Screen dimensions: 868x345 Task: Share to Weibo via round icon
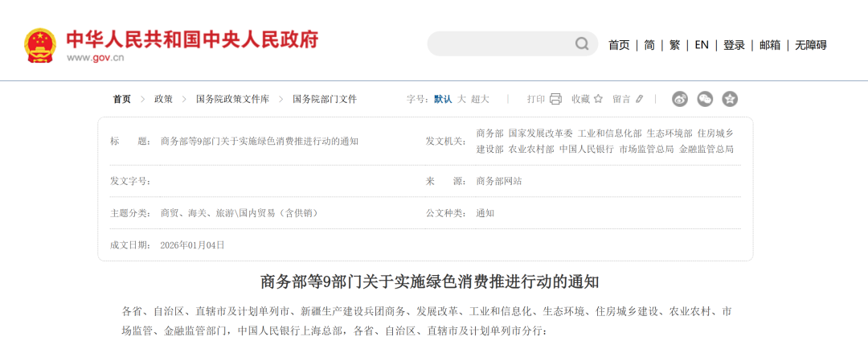[x=680, y=99]
